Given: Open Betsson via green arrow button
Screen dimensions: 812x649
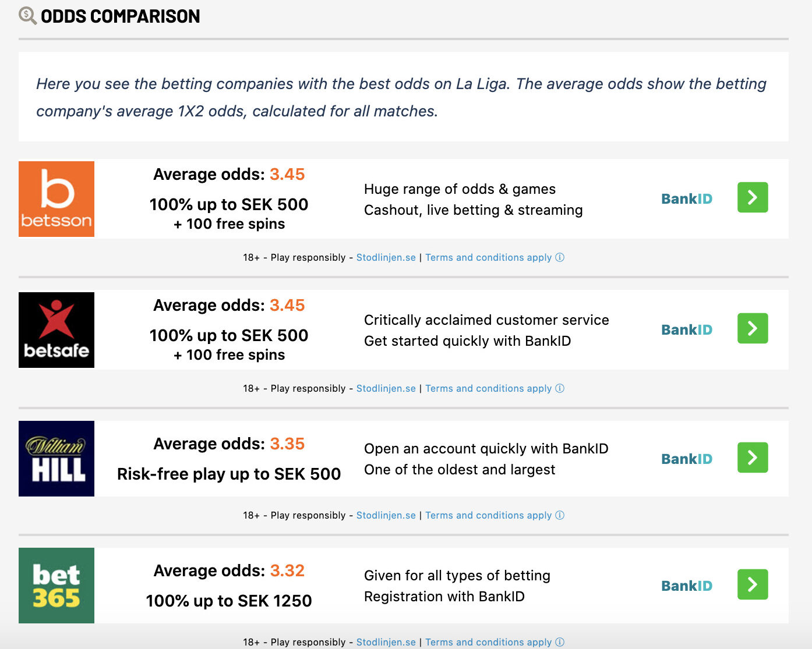Looking at the screenshot, I should point(753,197).
